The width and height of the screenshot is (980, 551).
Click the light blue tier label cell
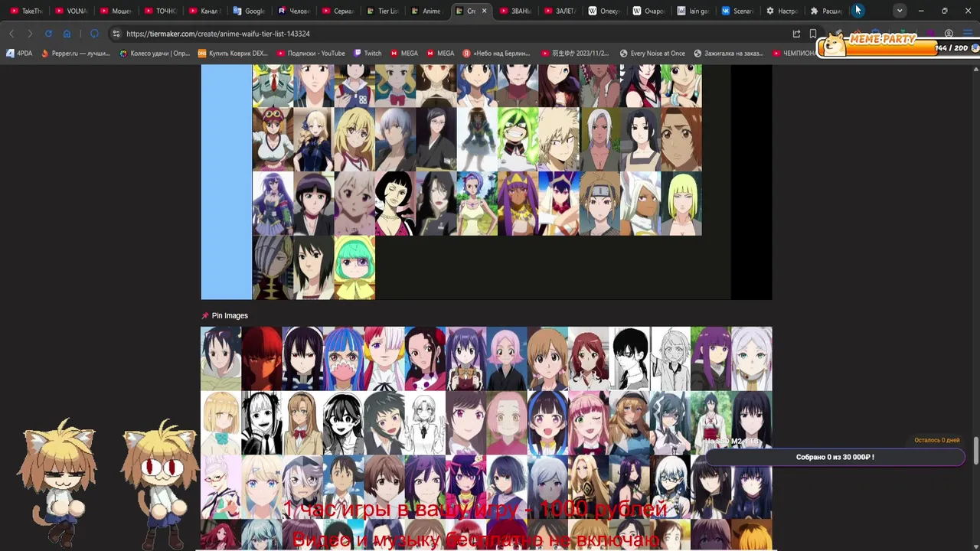click(x=227, y=182)
